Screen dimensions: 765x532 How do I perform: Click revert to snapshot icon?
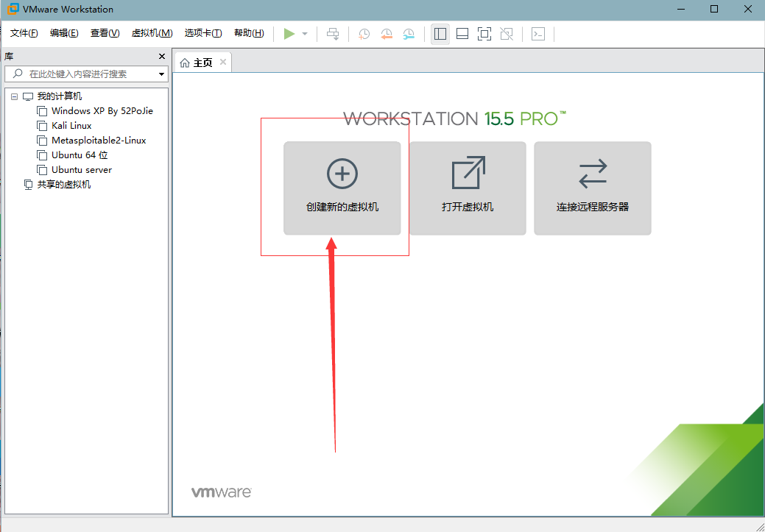click(387, 34)
